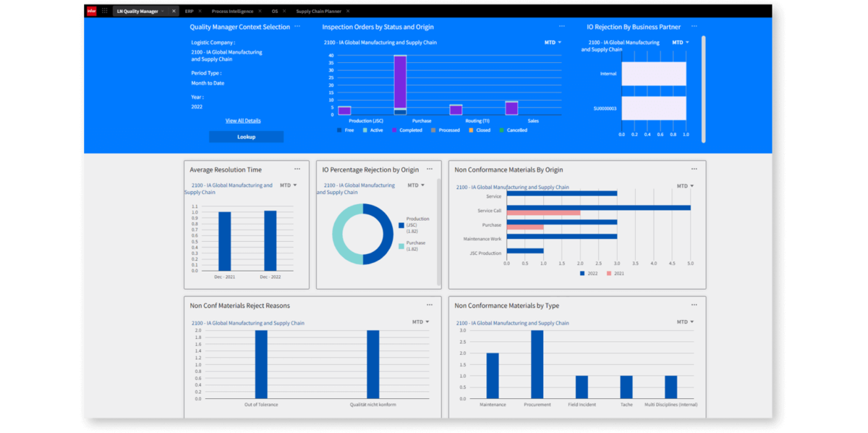Toggle the Completed legend series
Screen dimensions: 868x433
[x=407, y=130]
